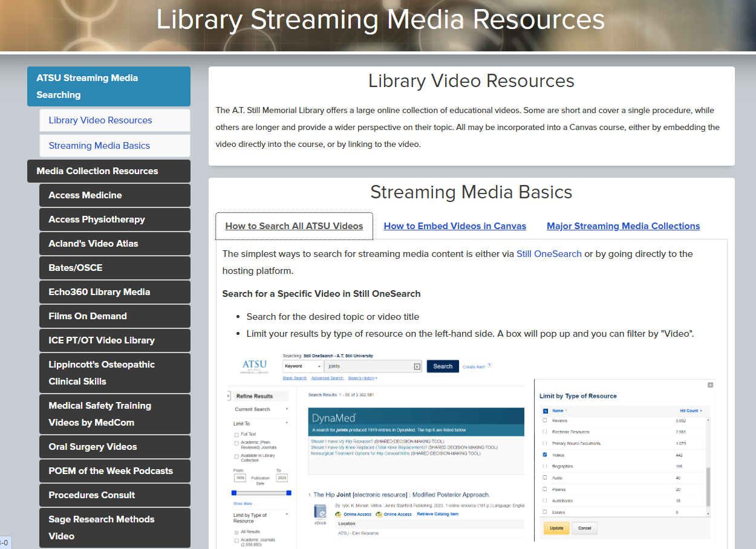Switch to How to Embed Videos in Canvas tab
Image resolution: width=756 pixels, height=549 pixels.
coord(455,226)
